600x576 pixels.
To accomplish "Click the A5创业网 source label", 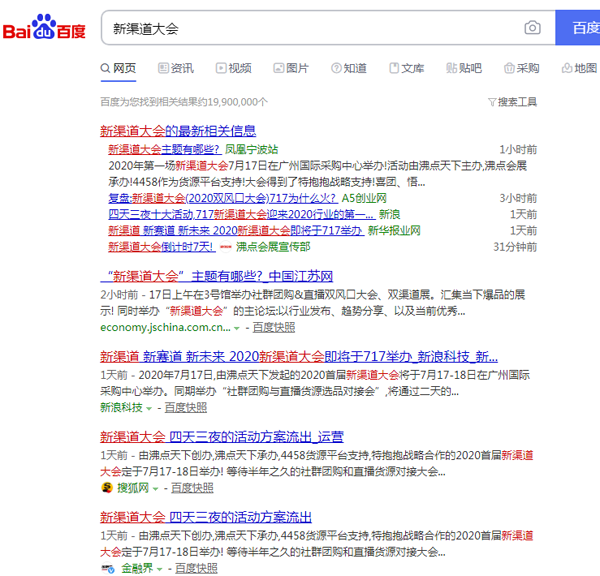I will pos(364,198).
